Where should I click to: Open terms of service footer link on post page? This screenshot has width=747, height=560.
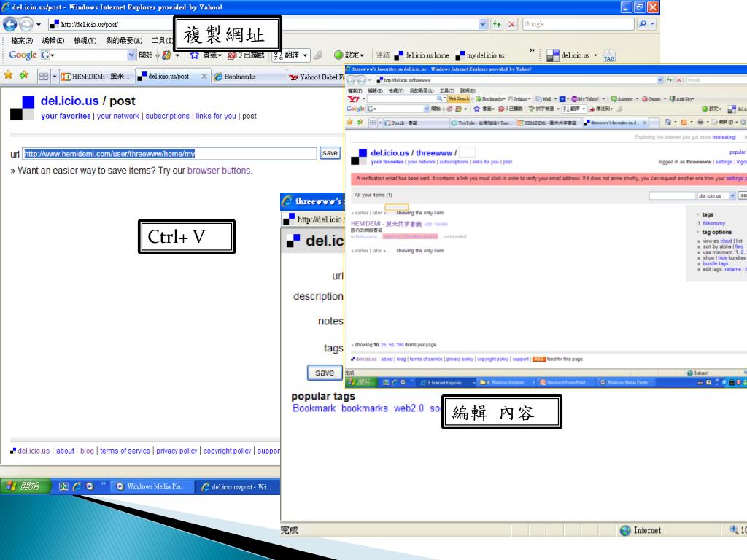tap(125, 451)
